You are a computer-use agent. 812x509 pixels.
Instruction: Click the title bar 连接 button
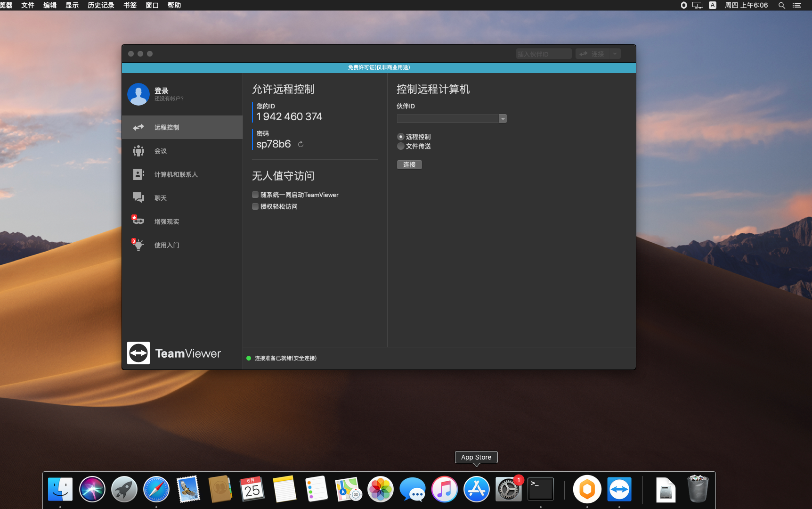592,54
